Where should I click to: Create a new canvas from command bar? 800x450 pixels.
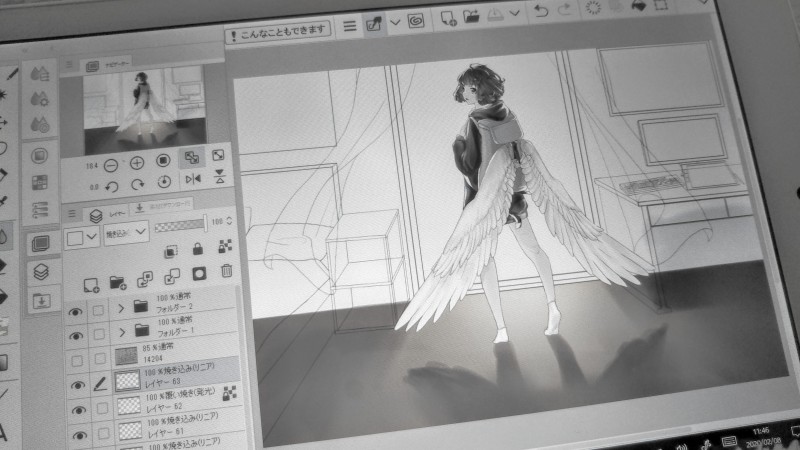448,19
